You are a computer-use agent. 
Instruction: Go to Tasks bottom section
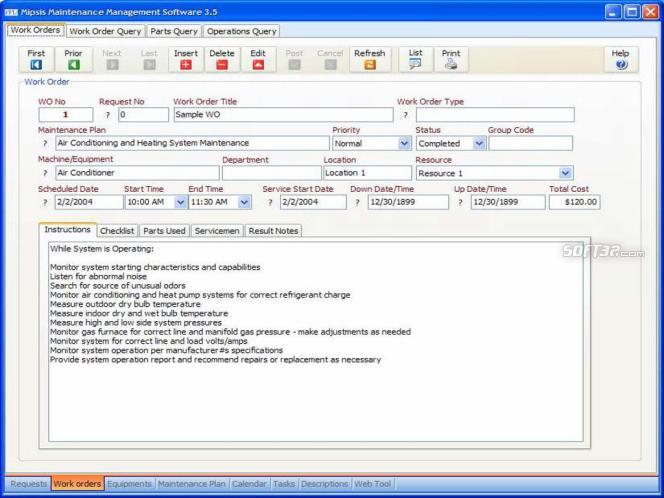(284, 484)
